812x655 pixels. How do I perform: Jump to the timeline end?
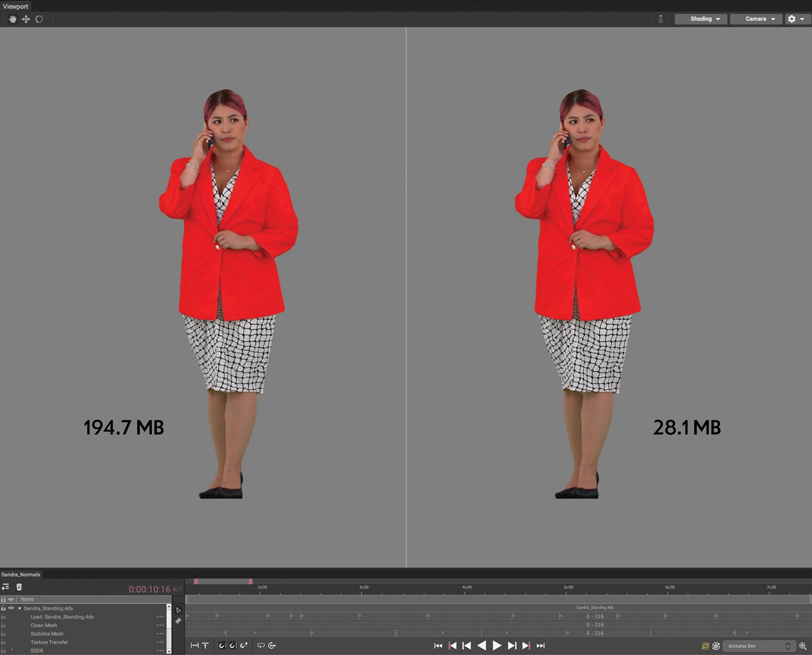(x=541, y=646)
